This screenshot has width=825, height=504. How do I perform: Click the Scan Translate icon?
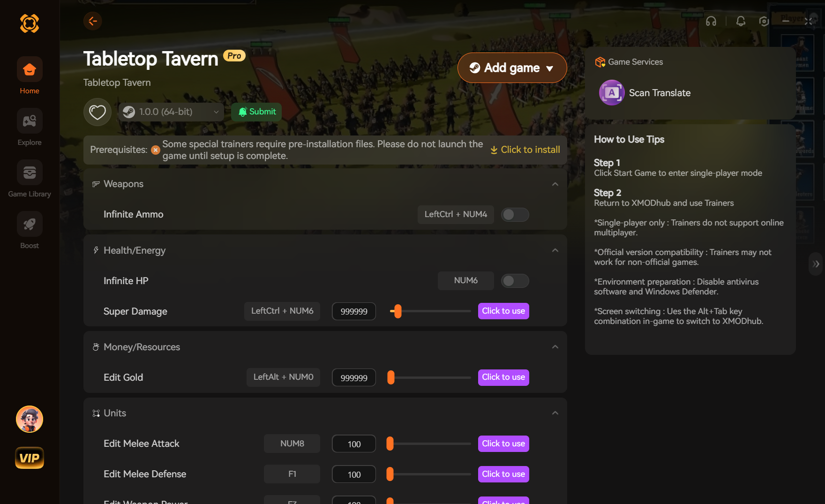pyautogui.click(x=612, y=93)
